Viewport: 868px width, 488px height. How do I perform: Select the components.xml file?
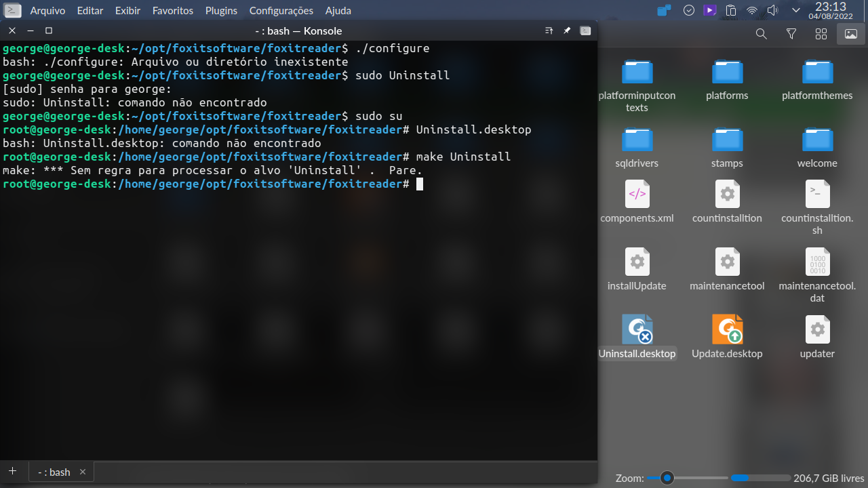[637, 202]
